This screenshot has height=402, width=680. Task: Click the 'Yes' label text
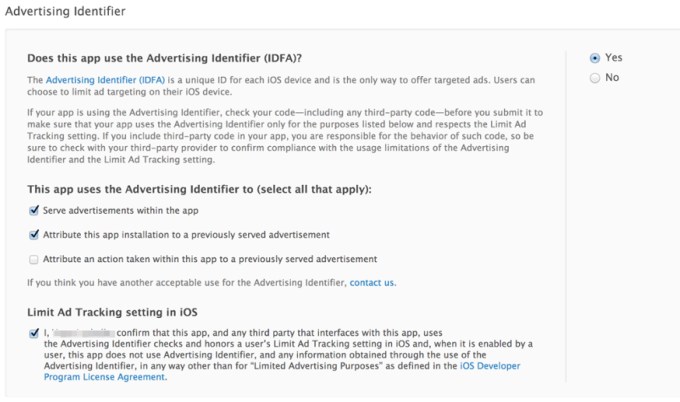point(613,58)
